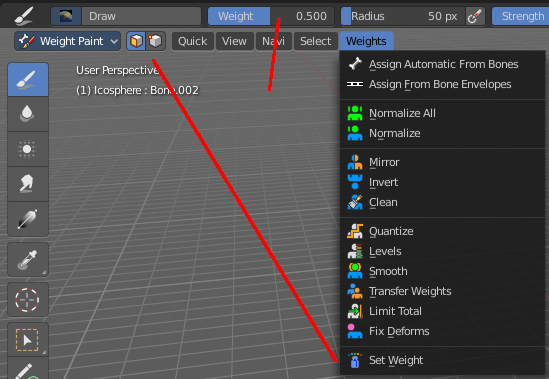The height and width of the screenshot is (379, 549).
Task: Toggle vertex selection masking (white cube)
Action: (x=155, y=41)
